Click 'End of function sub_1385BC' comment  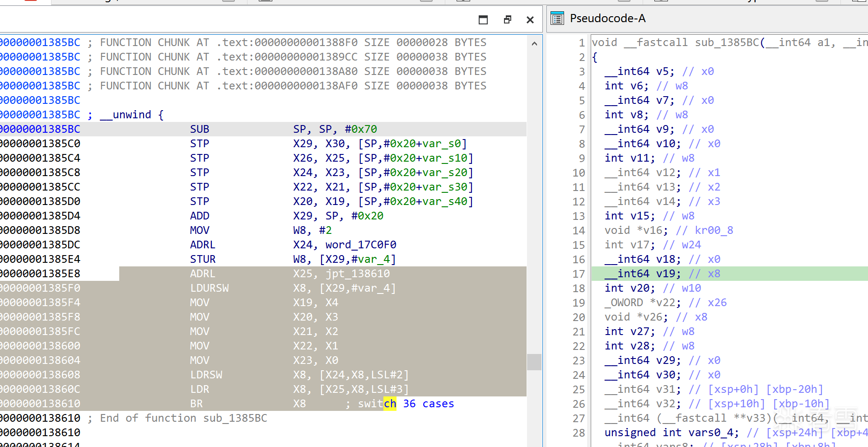pyautogui.click(x=183, y=418)
